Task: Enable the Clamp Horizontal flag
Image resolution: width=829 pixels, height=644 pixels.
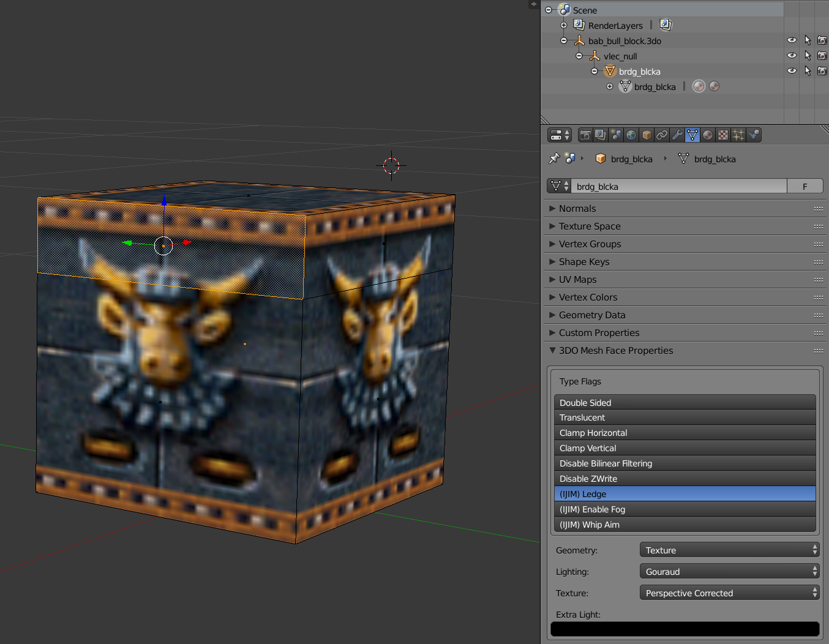Action: 685,433
